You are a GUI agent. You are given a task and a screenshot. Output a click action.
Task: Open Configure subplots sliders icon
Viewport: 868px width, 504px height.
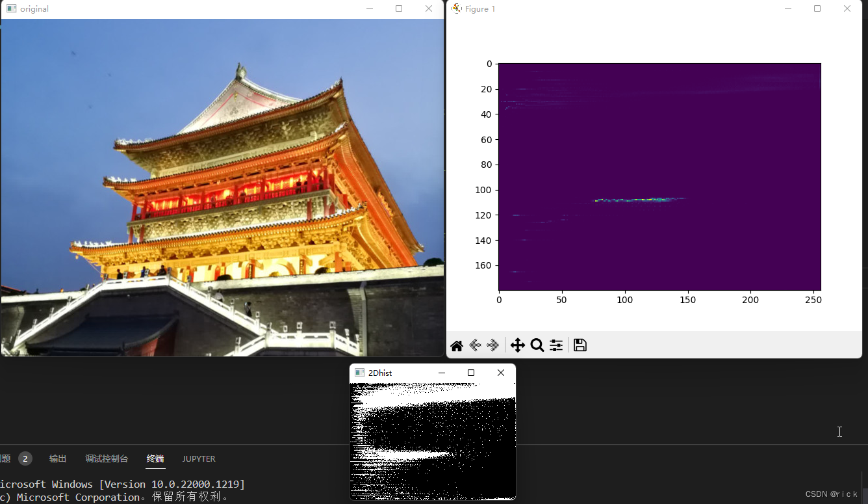[556, 345]
